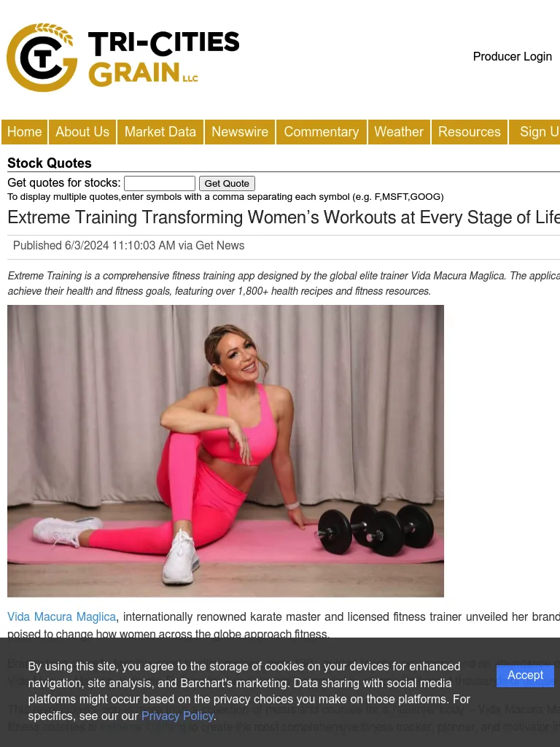560x747 pixels.
Task: Open the Producer Login link
Action: [512, 56]
